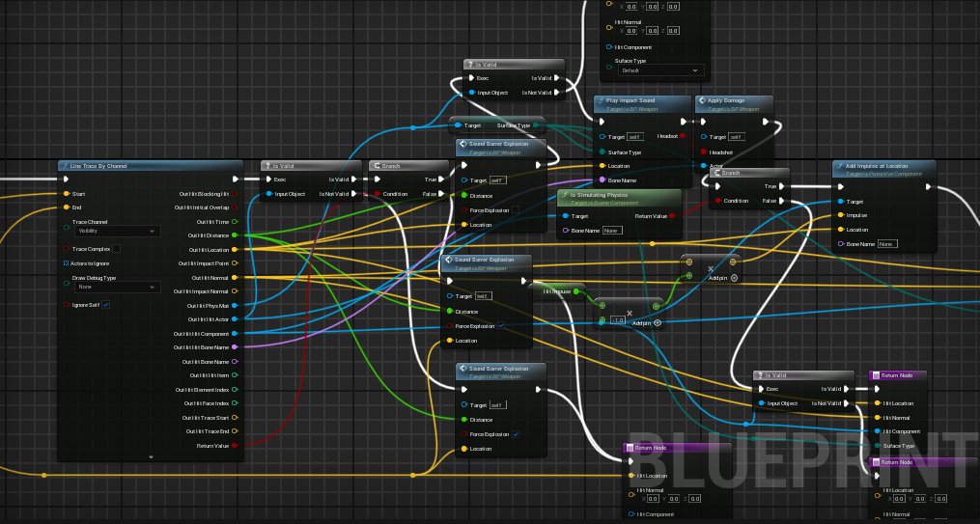Select the Out Hit Initial Overlap pin
The width and height of the screenshot is (980, 524).
[x=235, y=207]
